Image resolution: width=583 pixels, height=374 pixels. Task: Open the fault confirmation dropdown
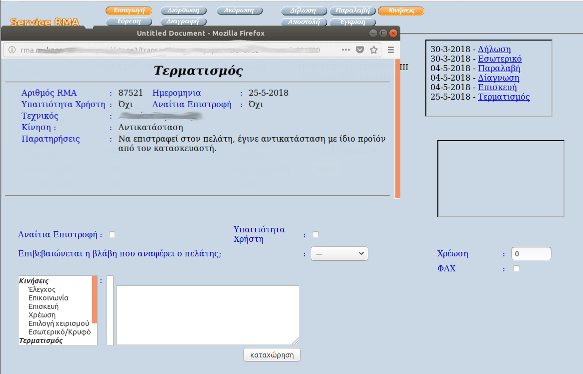coord(339,254)
